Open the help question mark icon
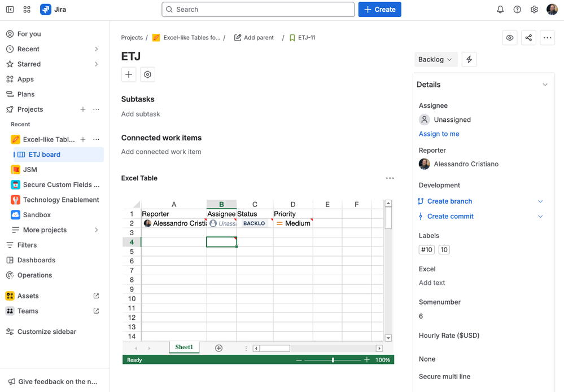This screenshot has width=564, height=392. click(x=517, y=10)
